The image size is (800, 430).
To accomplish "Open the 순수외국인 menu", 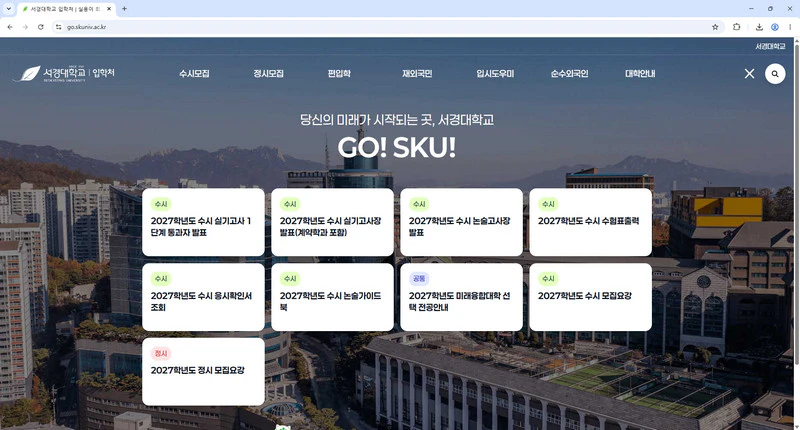I will [x=569, y=73].
